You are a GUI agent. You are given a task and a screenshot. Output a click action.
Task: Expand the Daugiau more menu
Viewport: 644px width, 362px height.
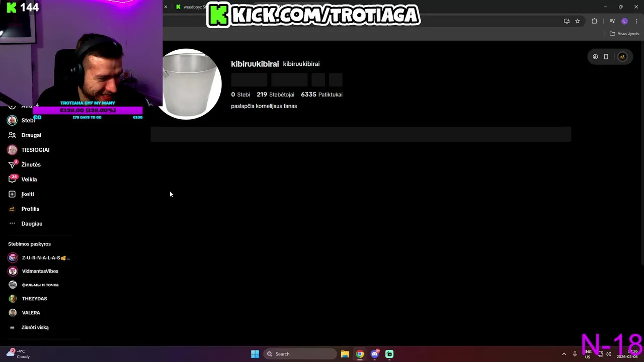click(25, 224)
